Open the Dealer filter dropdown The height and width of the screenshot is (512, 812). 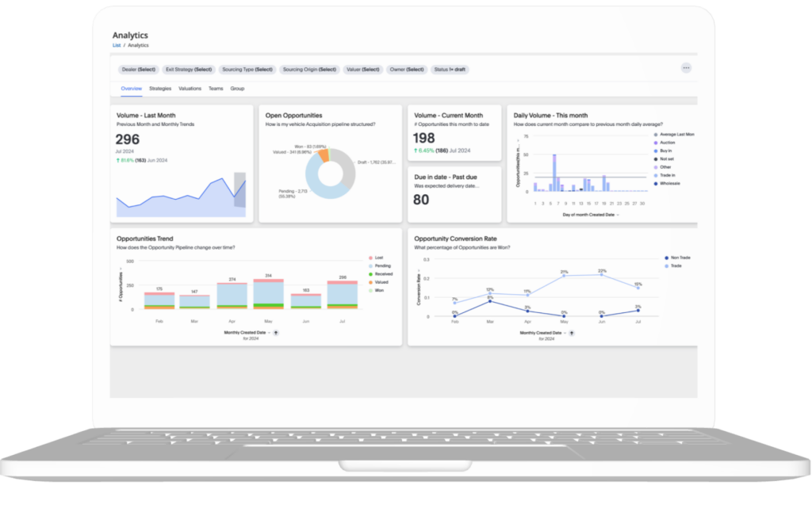[138, 70]
